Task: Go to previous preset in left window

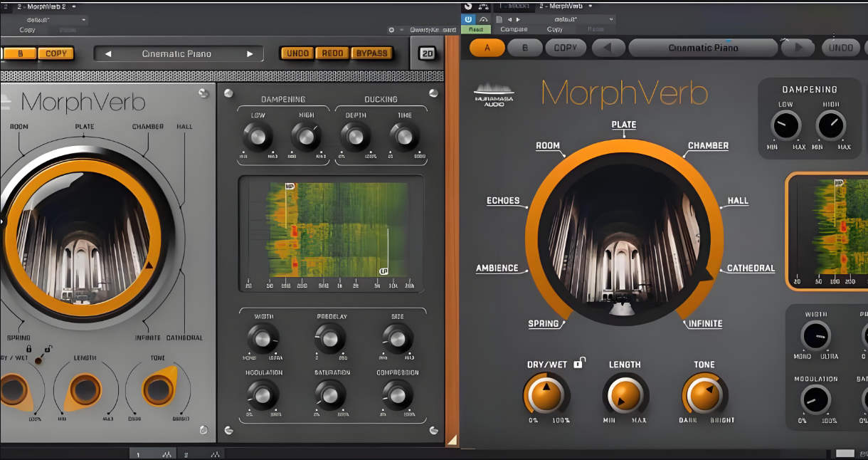Action: pyautogui.click(x=108, y=54)
